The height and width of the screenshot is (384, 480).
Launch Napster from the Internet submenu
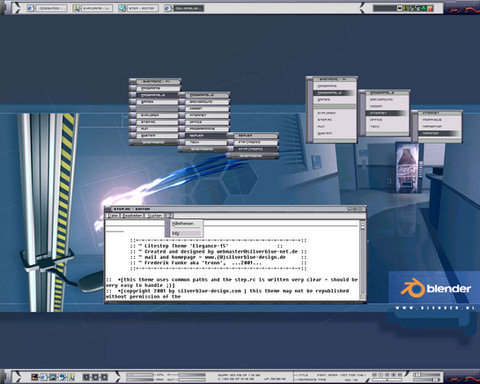[x=440, y=133]
